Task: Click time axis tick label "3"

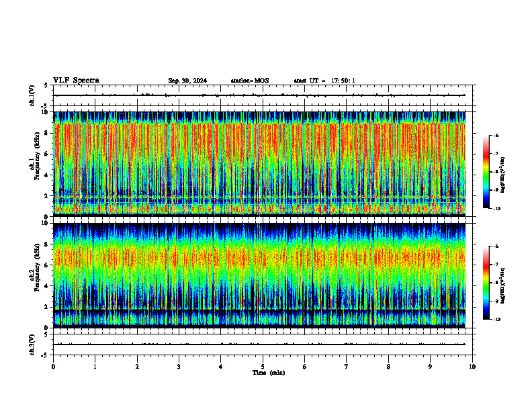Action: (x=179, y=367)
